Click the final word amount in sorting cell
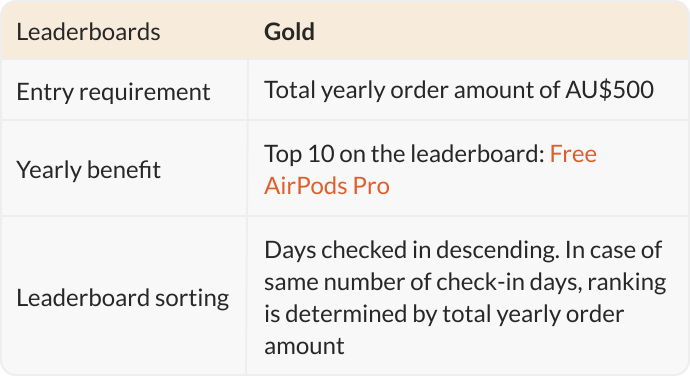Viewport: 690px width, 376px height. tap(304, 346)
